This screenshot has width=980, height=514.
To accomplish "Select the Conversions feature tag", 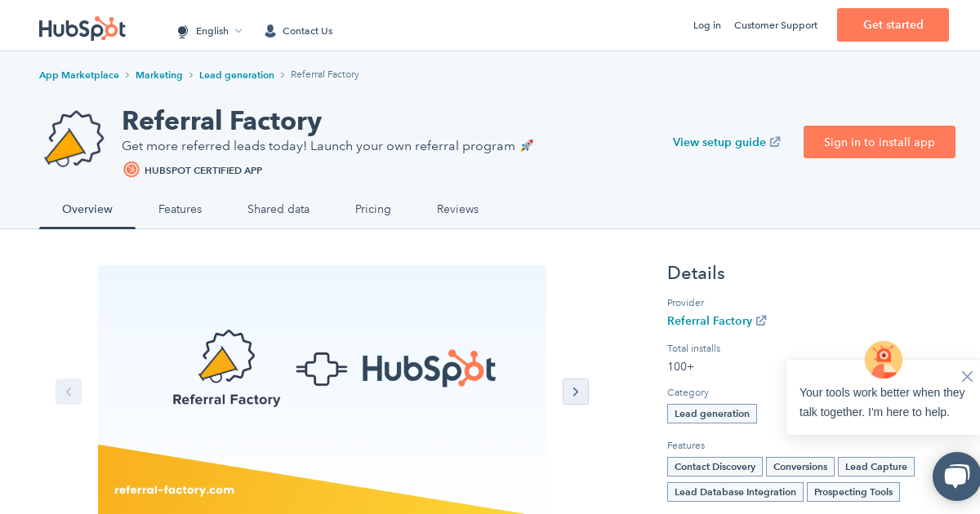I will 800,467.
